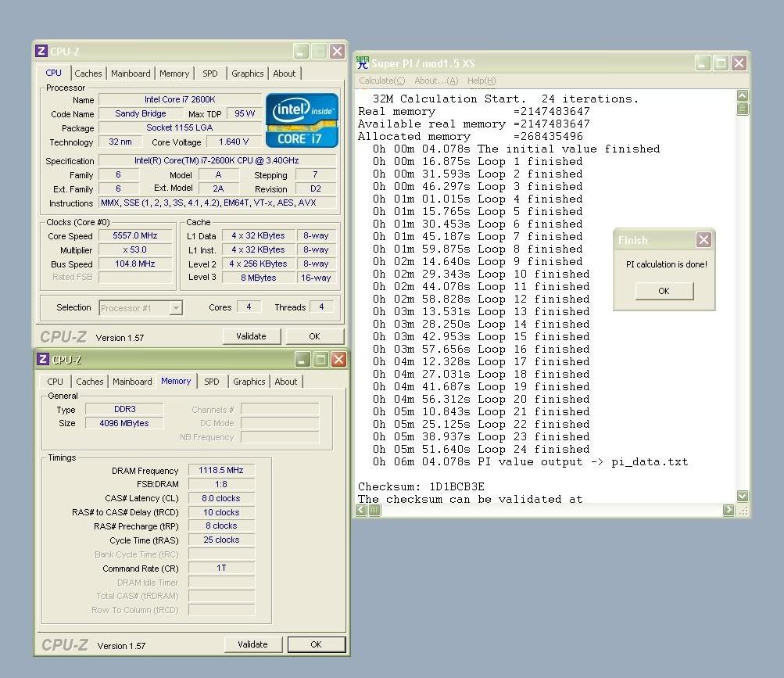Click the Level 3 cache value '8 MBytes'
Screen dimensions: 784x678
click(x=259, y=278)
